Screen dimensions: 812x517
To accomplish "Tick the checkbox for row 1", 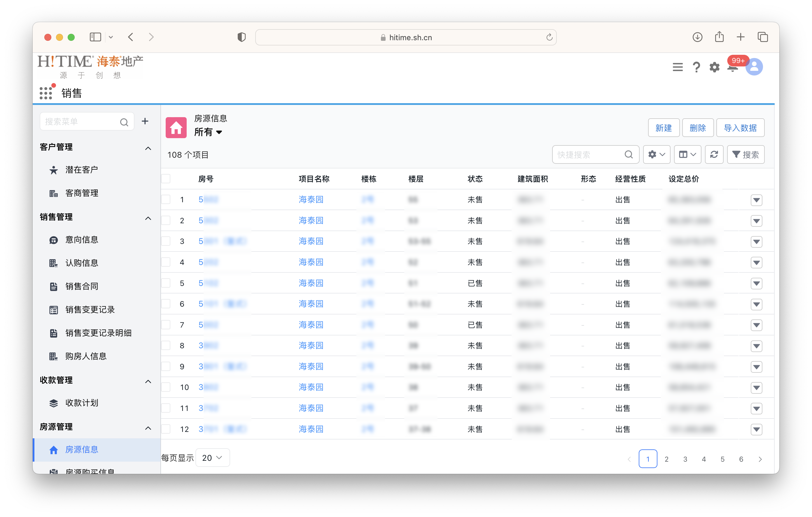I will (x=166, y=200).
